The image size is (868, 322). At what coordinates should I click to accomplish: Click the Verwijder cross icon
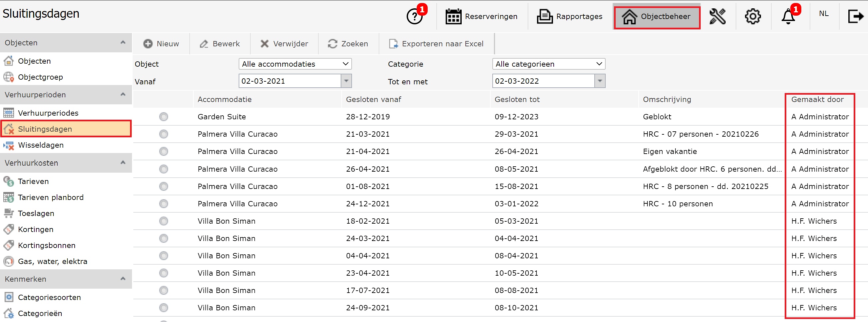tap(265, 44)
